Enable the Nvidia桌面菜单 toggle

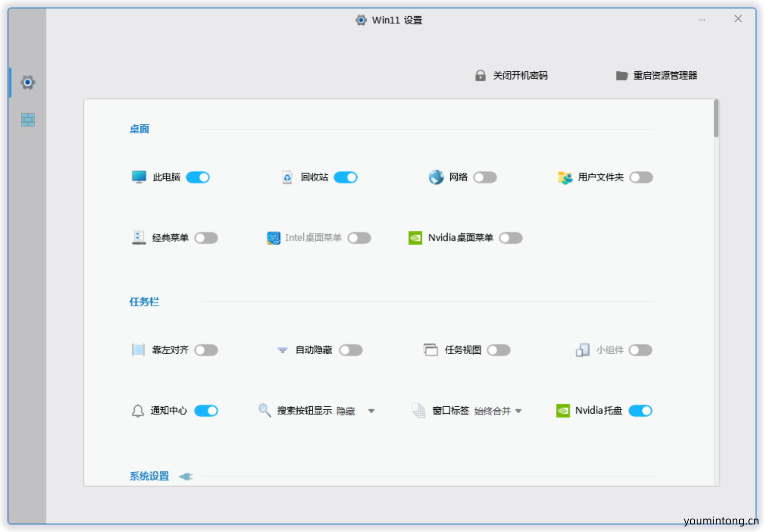click(x=511, y=238)
